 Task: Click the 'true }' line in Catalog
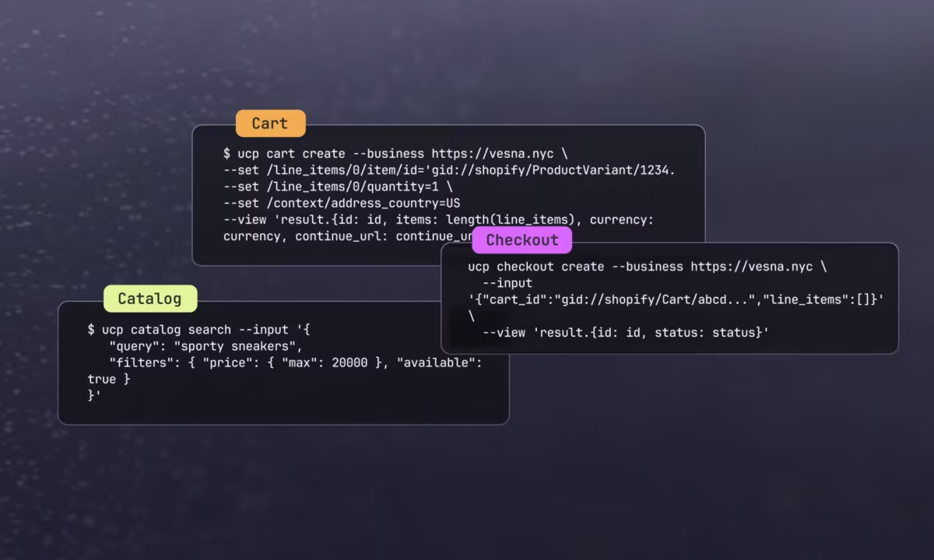[x=109, y=380]
